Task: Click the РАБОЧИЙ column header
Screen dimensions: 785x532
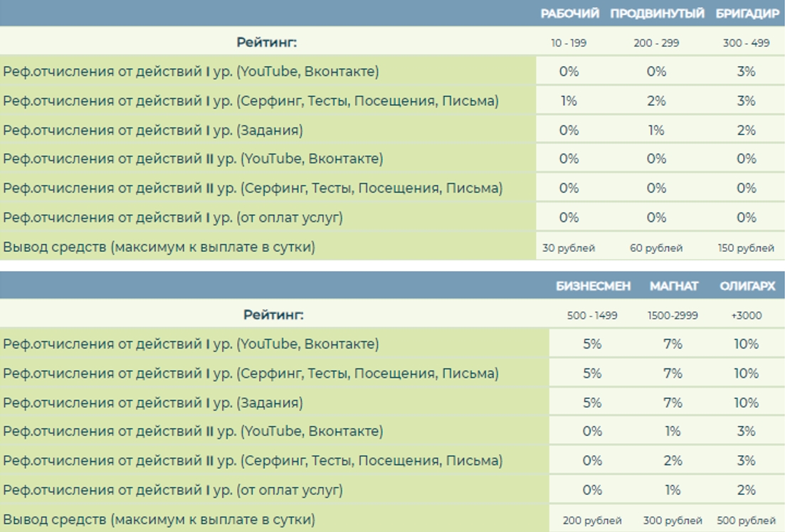Action: click(x=569, y=14)
